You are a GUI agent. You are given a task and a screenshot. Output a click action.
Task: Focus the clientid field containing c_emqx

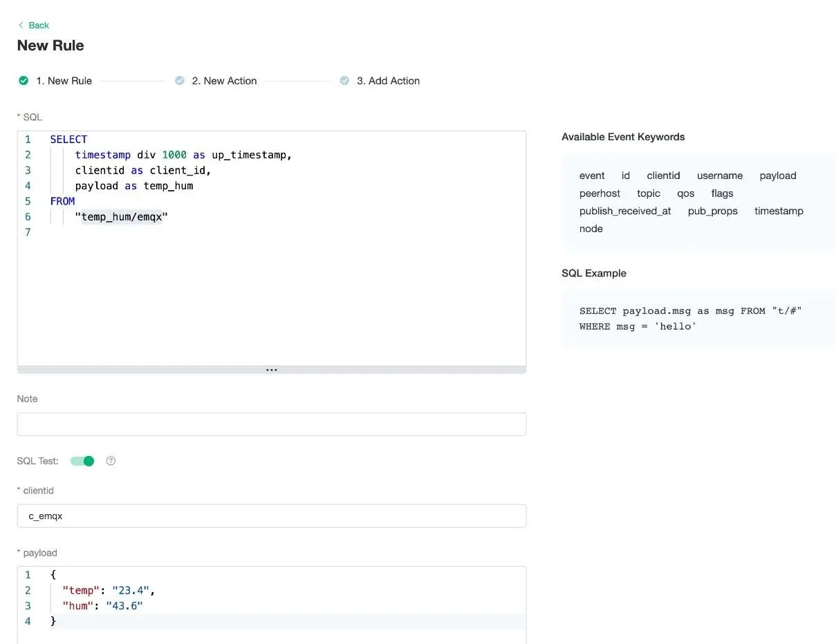coord(271,515)
